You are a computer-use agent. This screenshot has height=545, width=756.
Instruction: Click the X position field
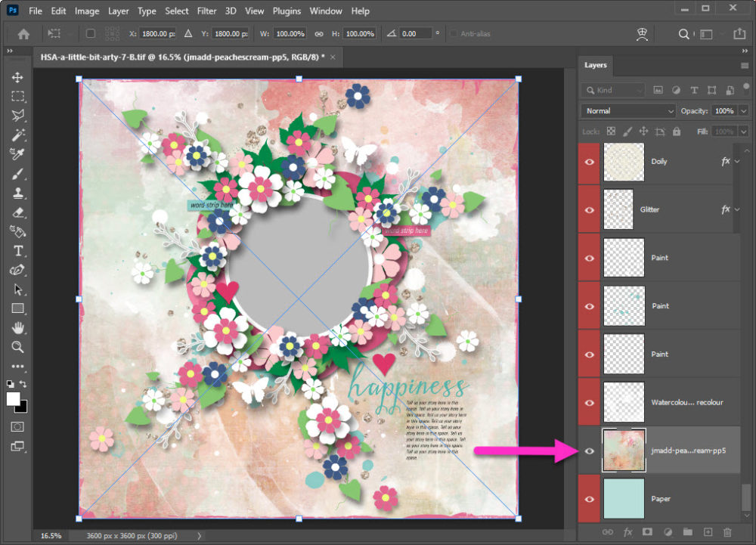point(158,34)
